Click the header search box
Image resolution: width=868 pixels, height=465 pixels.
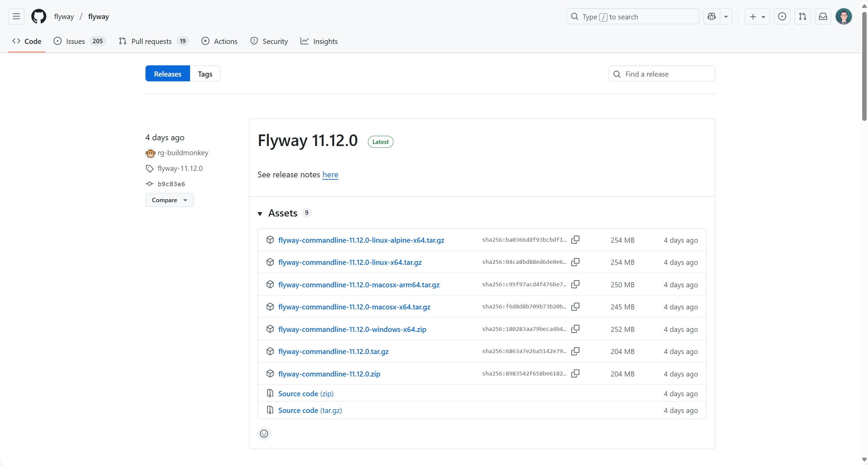(633, 16)
